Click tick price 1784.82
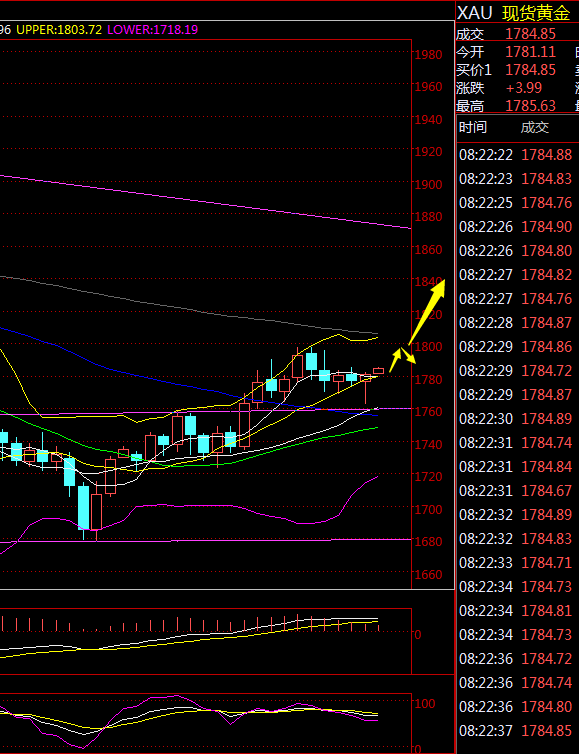Viewport: 579px width, 754px height. tap(547, 275)
